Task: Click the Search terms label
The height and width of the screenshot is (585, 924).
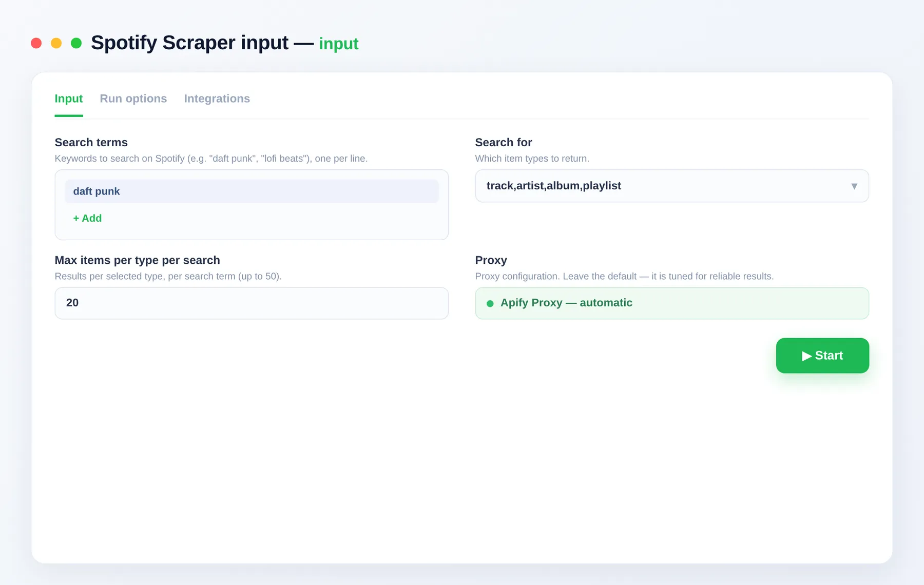Action: 91,143
